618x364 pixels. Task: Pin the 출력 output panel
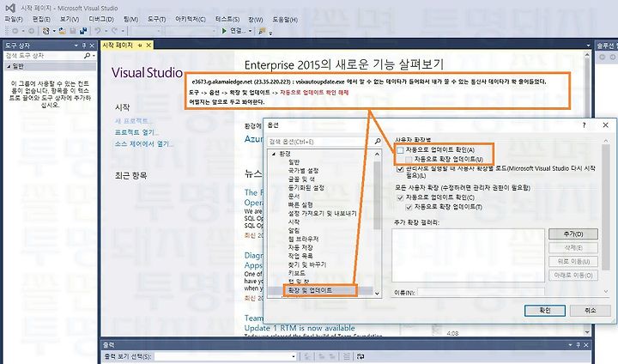578,345
